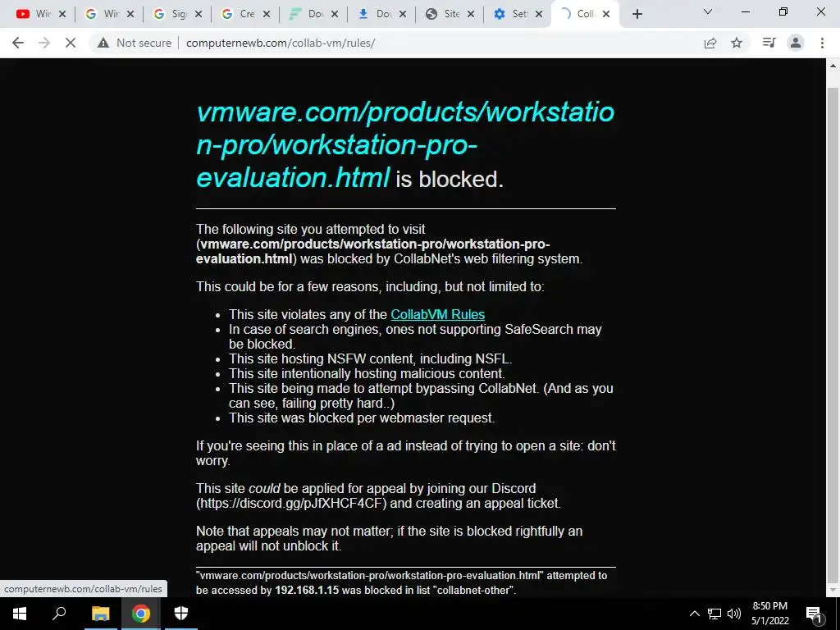
Task: Open the network status tray icon
Action: tap(714, 614)
